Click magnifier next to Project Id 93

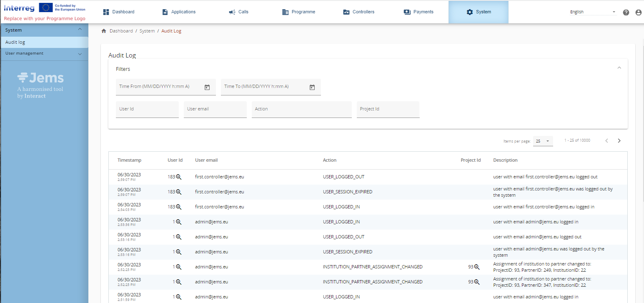point(477,267)
